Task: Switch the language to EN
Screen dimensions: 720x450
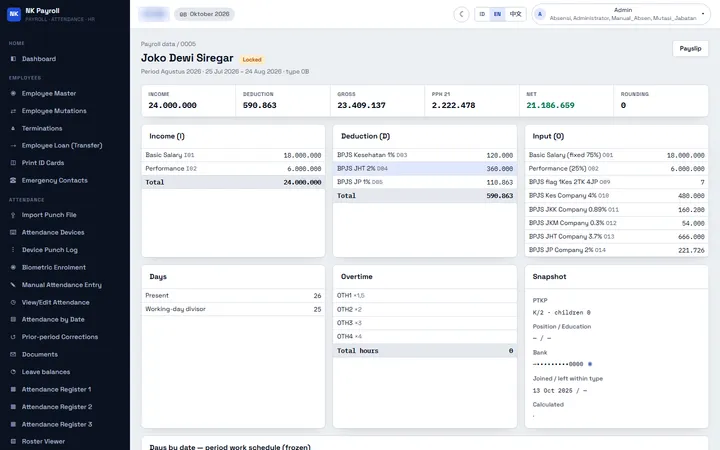Action: [x=497, y=14]
